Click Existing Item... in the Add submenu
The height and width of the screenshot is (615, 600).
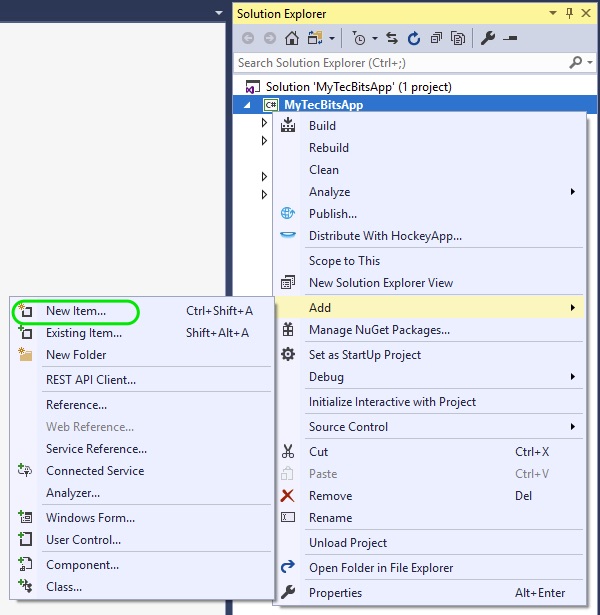click(142, 333)
